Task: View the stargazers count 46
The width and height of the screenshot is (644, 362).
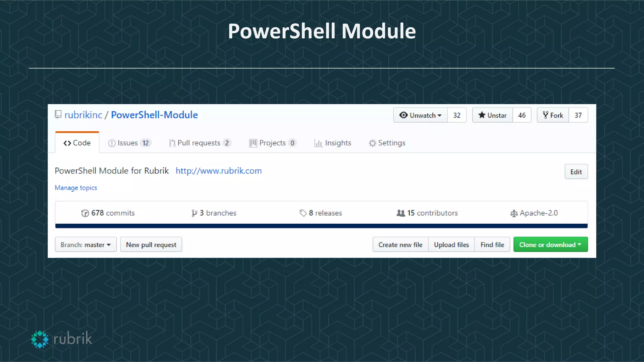Action: 522,115
